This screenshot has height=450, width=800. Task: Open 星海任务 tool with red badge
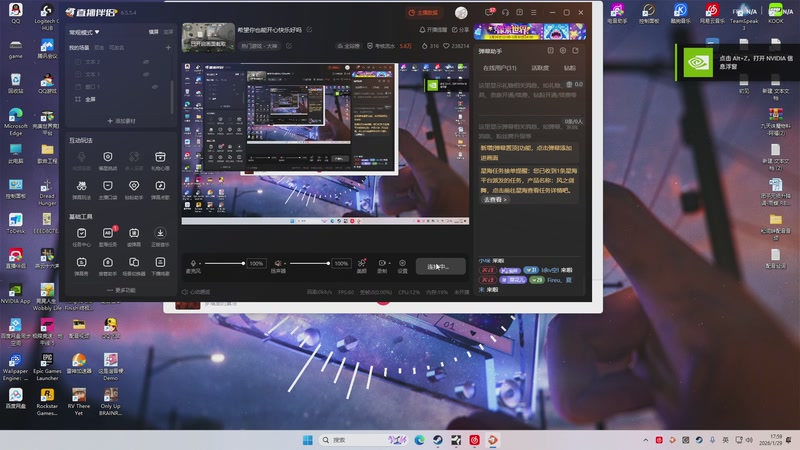108,237
